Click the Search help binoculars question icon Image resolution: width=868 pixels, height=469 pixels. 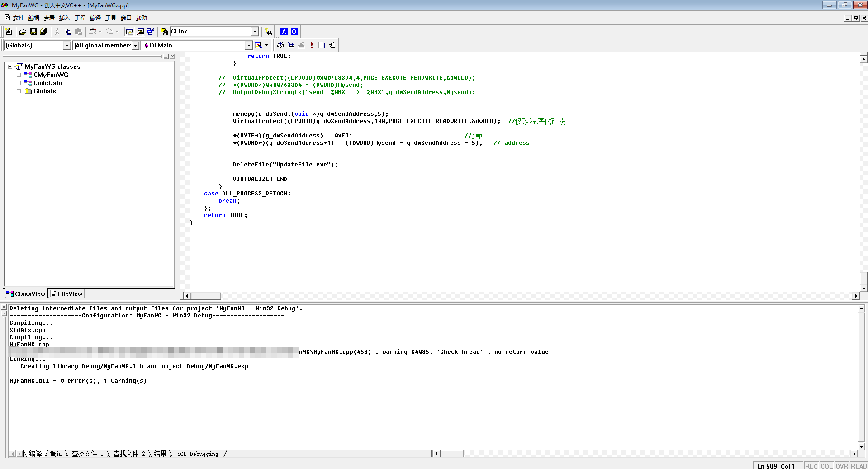point(269,32)
